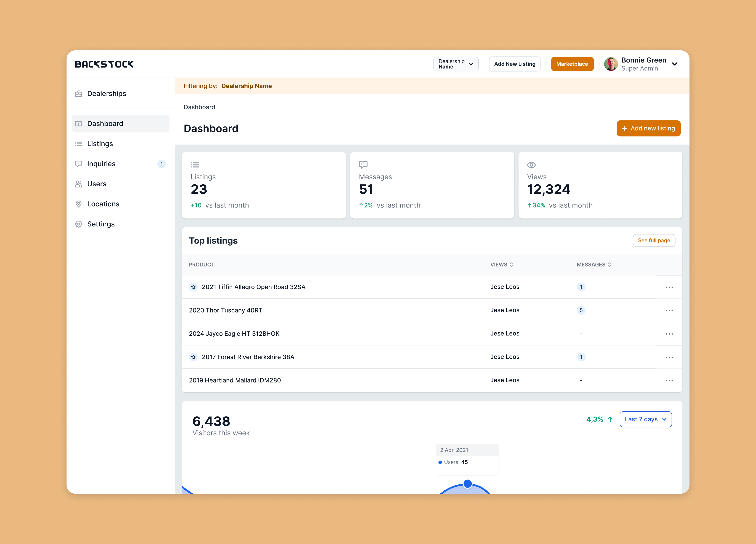Open more options for 2019 Heartland Mallard row
This screenshot has height=544, width=756.
tap(669, 381)
